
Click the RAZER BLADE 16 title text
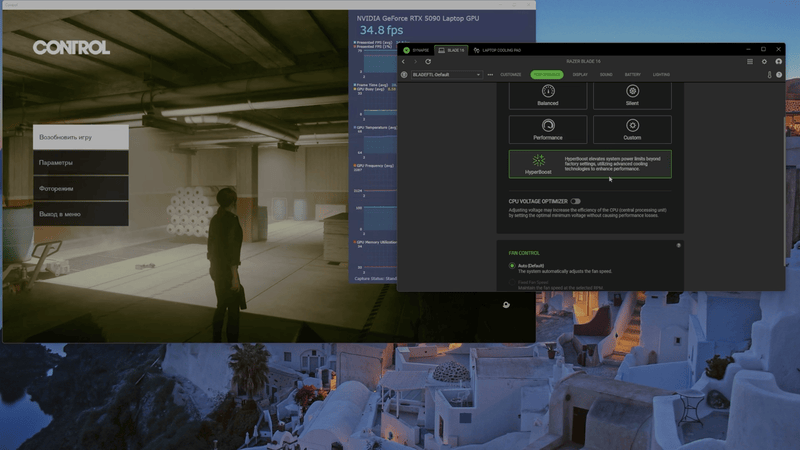[583, 61]
